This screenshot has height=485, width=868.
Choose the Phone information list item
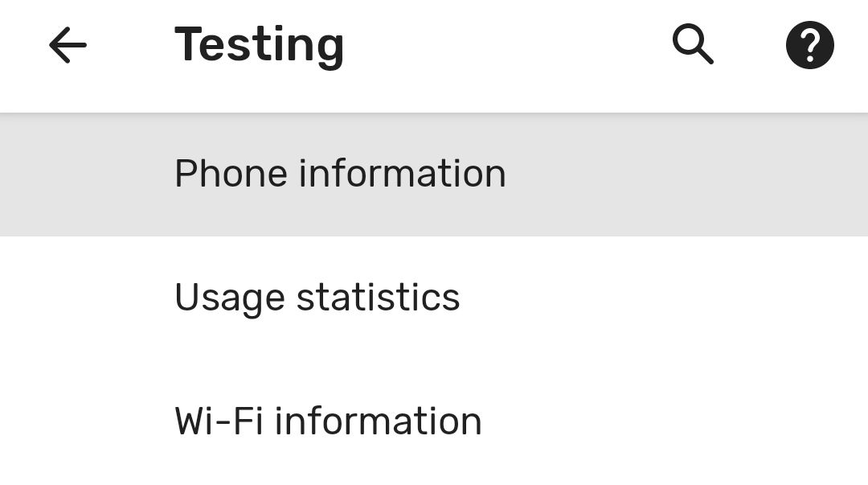pyautogui.click(x=340, y=174)
